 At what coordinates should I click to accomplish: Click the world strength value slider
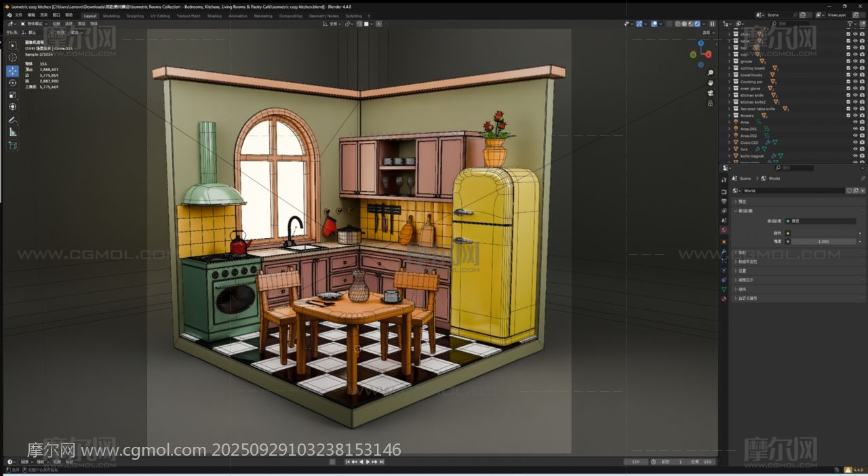tap(823, 241)
